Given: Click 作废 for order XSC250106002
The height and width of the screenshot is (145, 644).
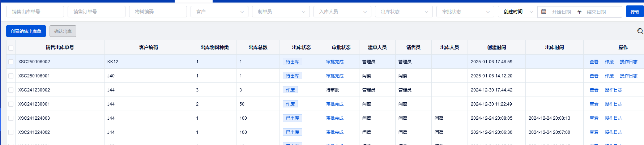Looking at the screenshot, I should click(609, 62).
